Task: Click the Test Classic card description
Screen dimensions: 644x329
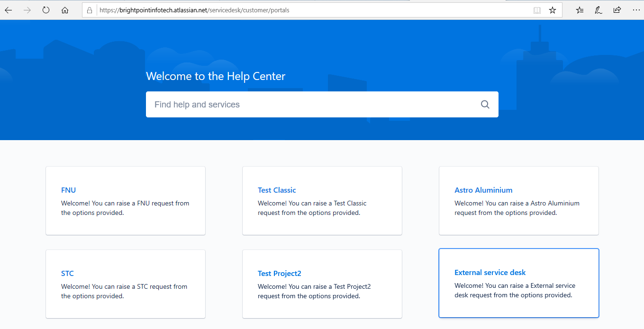Action: point(312,208)
